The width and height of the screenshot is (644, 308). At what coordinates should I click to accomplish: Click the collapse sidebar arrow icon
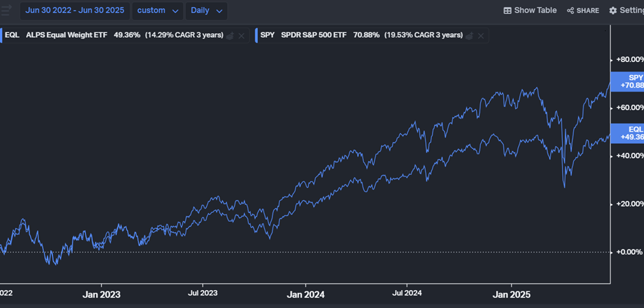6,10
